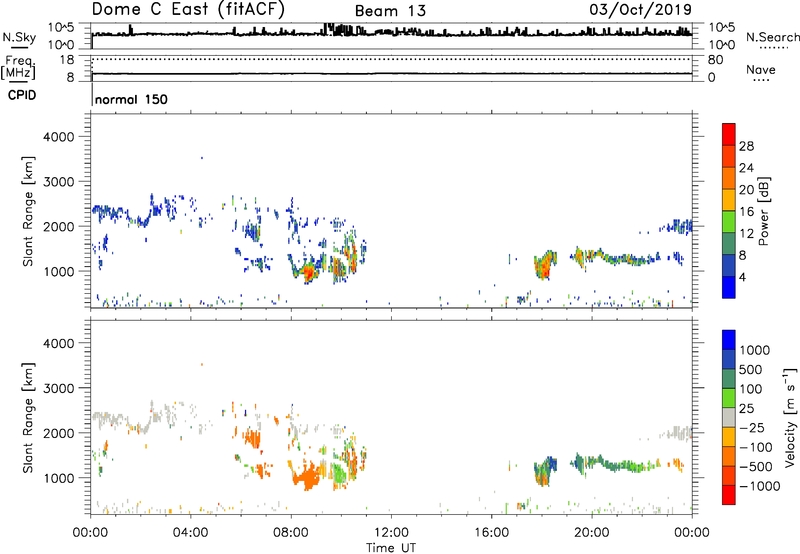Click the "12" tick on Power colorbar

pyautogui.click(x=746, y=234)
